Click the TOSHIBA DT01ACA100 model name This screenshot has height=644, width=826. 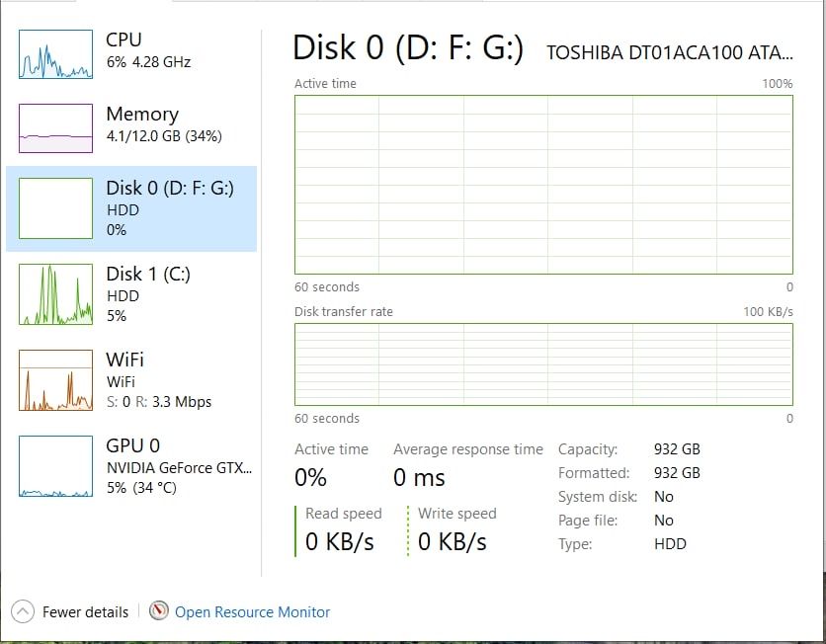coord(670,53)
